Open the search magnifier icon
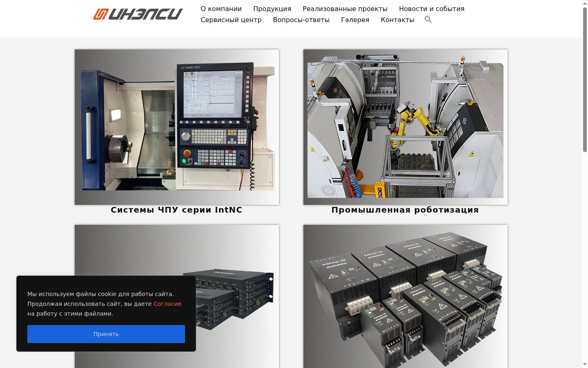 [x=428, y=19]
